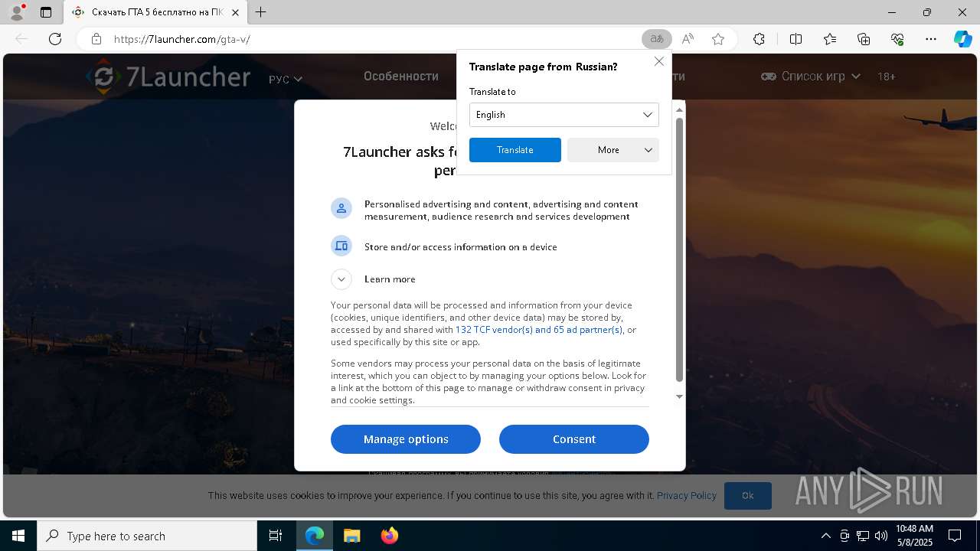This screenshot has height=551, width=980.
Task: Close the translate popup
Action: [x=658, y=61]
